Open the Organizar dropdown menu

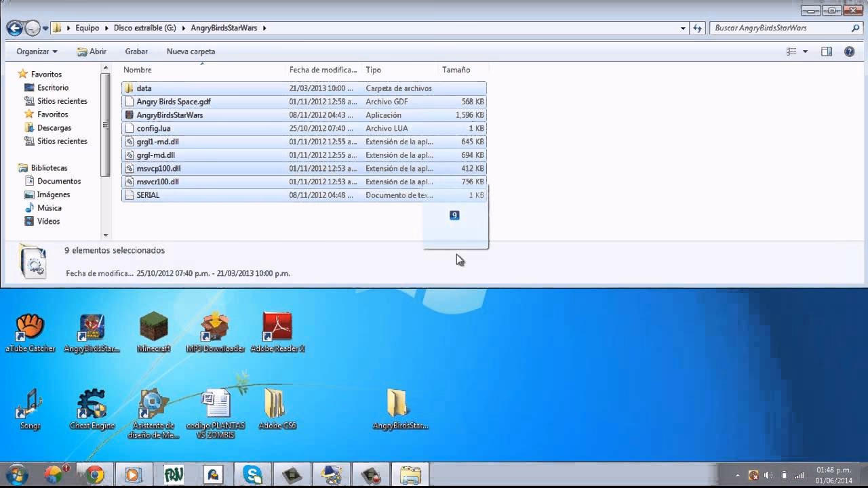click(x=37, y=52)
